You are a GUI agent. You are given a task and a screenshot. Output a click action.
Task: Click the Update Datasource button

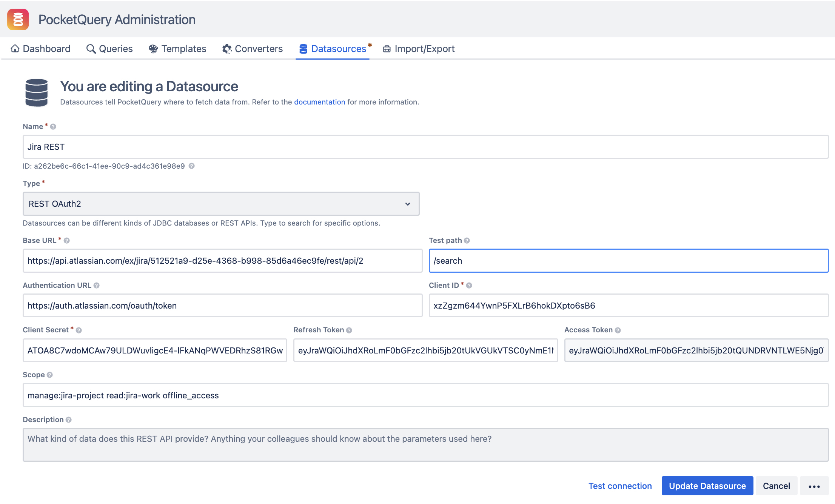point(707,486)
